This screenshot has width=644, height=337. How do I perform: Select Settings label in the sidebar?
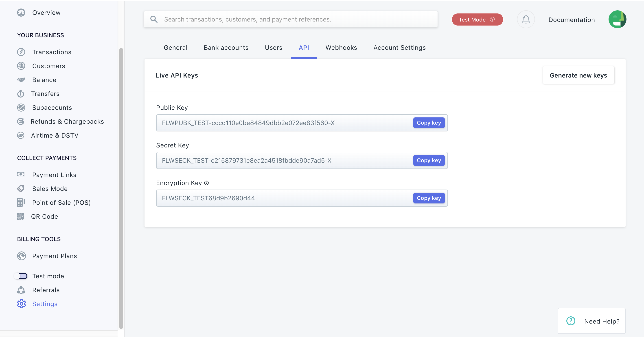pos(45,304)
